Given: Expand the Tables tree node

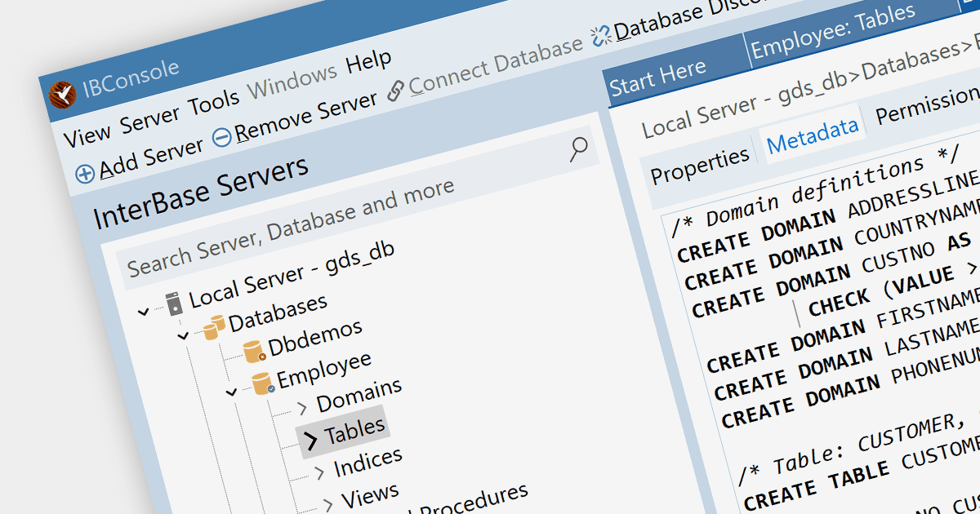Looking at the screenshot, I should coord(310,441).
